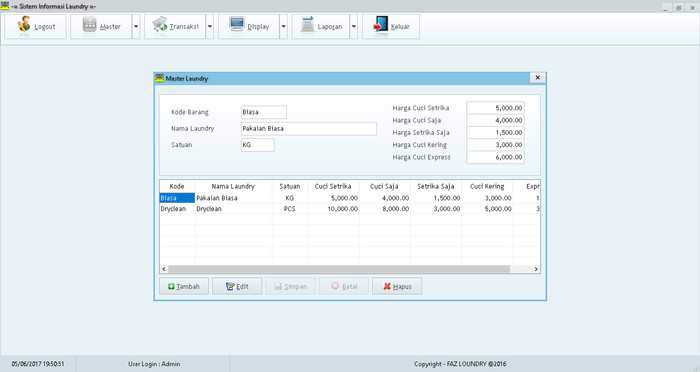Click the 1,500.00 Setrika Saja table cell
Screen dimensions: 700x372
coord(436,198)
